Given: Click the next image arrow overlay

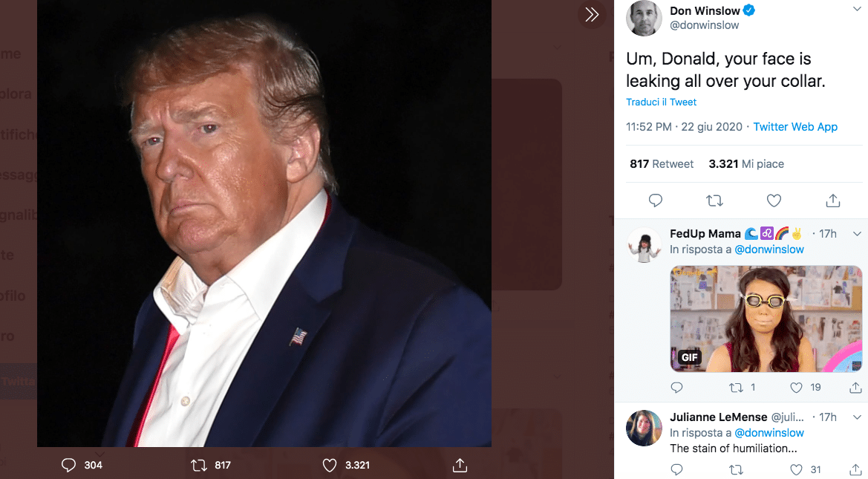Looking at the screenshot, I should [591, 14].
